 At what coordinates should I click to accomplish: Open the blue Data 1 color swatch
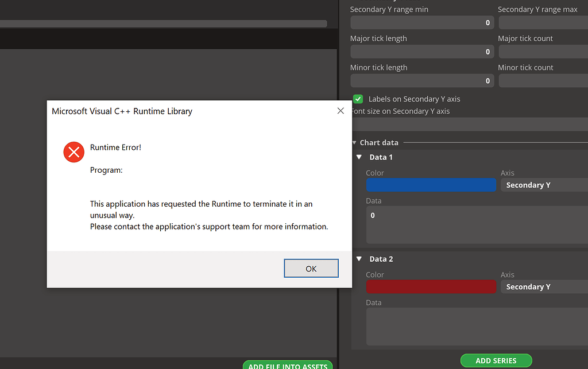[431, 185]
